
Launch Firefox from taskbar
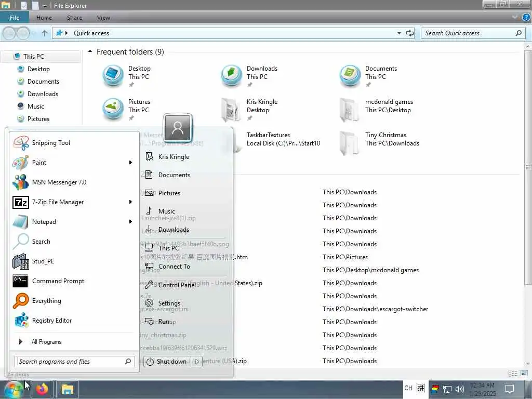click(x=42, y=389)
